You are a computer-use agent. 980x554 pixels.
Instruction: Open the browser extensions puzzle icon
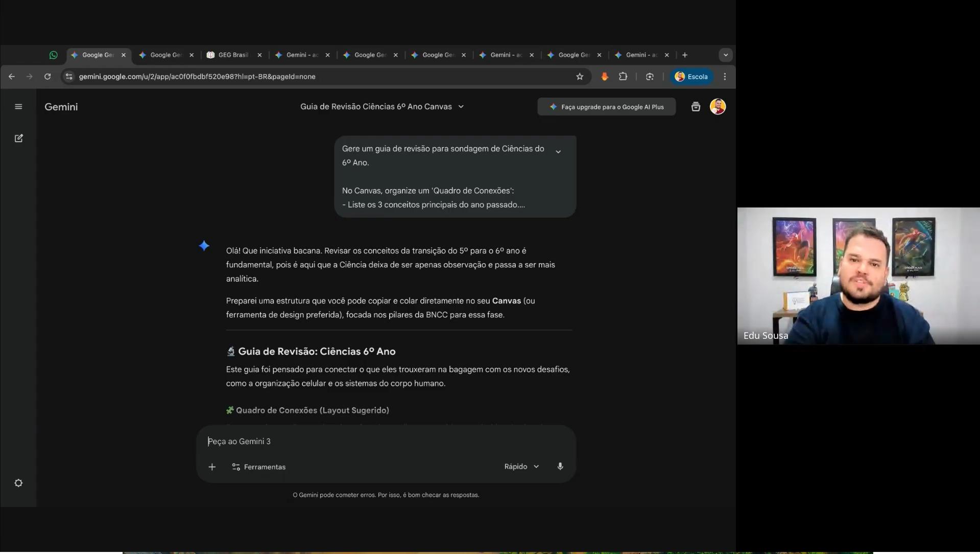[x=623, y=77]
